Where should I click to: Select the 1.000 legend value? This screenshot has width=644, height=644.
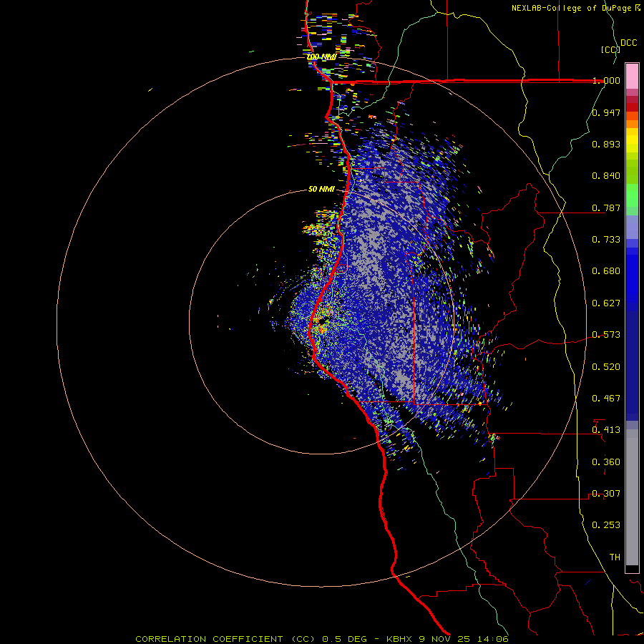[x=606, y=80]
